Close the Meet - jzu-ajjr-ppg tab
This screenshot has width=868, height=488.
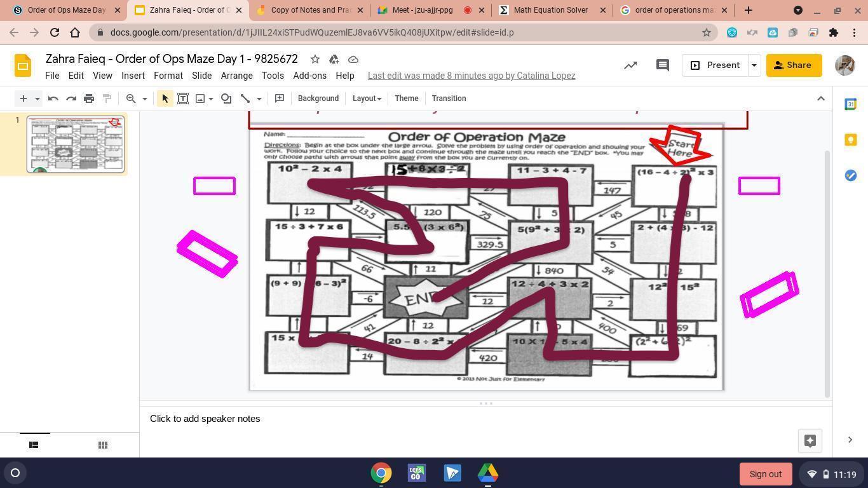[481, 10]
